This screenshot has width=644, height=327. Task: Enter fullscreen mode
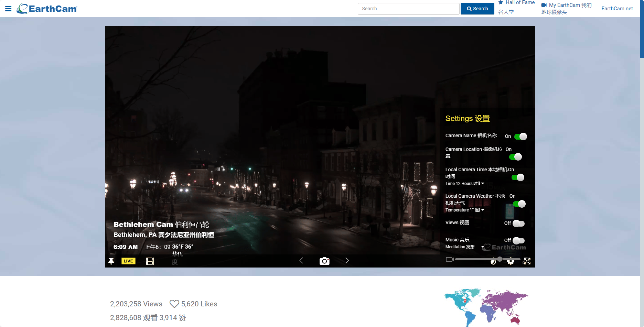pyautogui.click(x=527, y=261)
